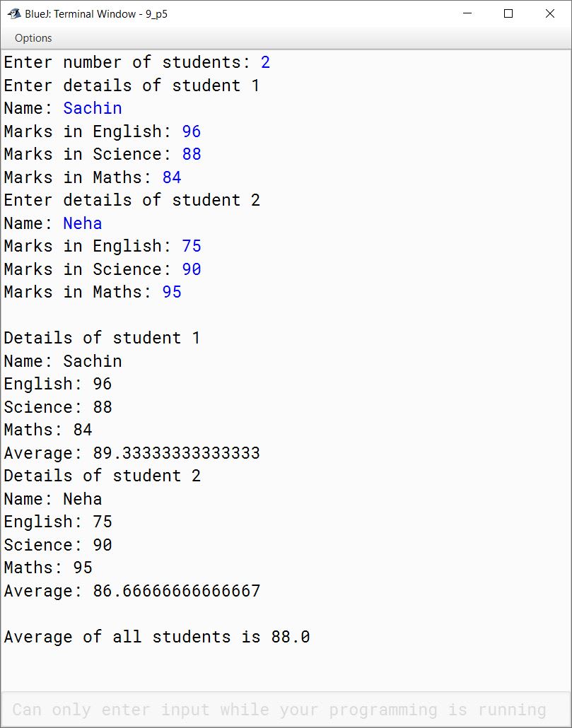Minimize the Terminal Window
572x728 pixels.
point(467,13)
